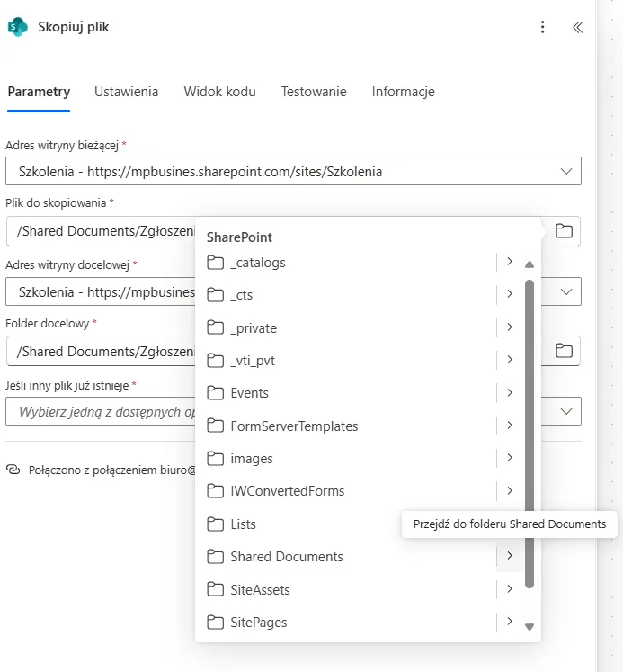Expand the Adres witryny bieżącej dropdown
The width and height of the screenshot is (623, 672).
pyautogui.click(x=566, y=171)
